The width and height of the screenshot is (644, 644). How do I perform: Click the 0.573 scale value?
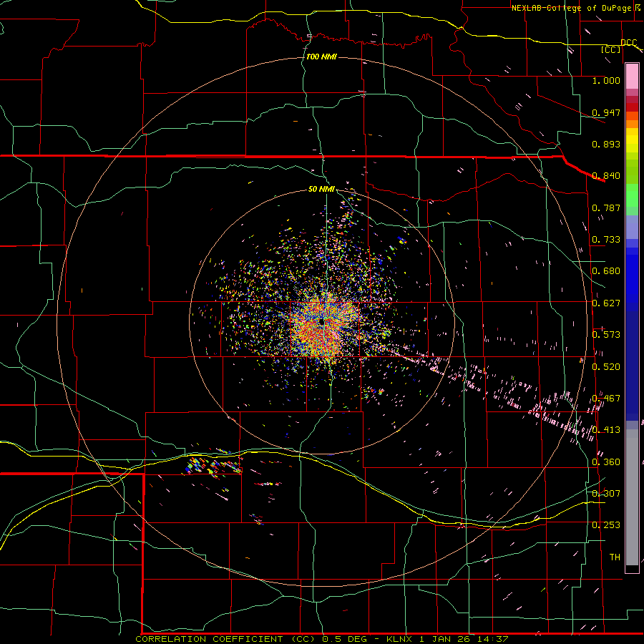[606, 335]
